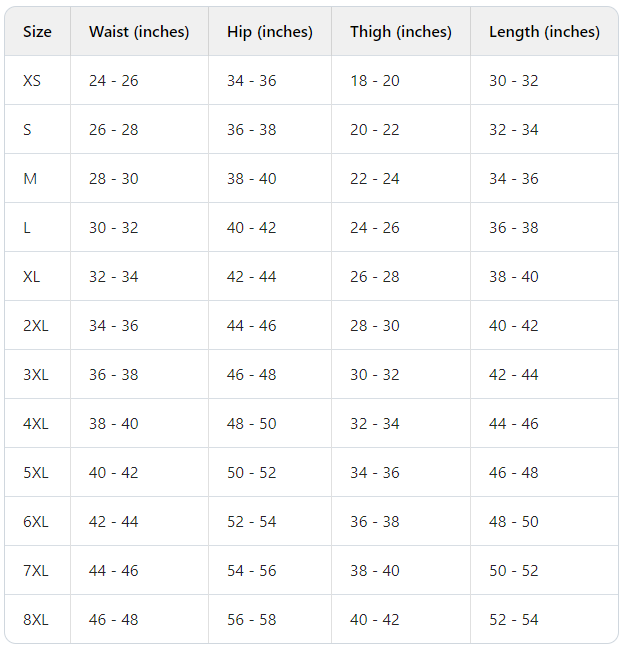Click the XL size label

(32, 277)
